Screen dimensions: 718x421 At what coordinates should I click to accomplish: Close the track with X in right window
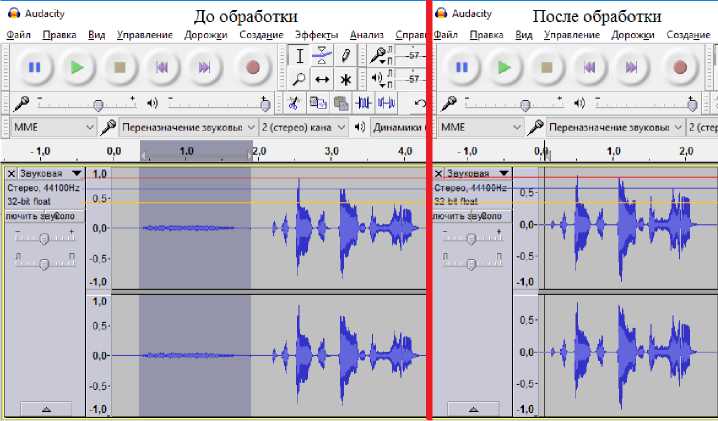[438, 173]
